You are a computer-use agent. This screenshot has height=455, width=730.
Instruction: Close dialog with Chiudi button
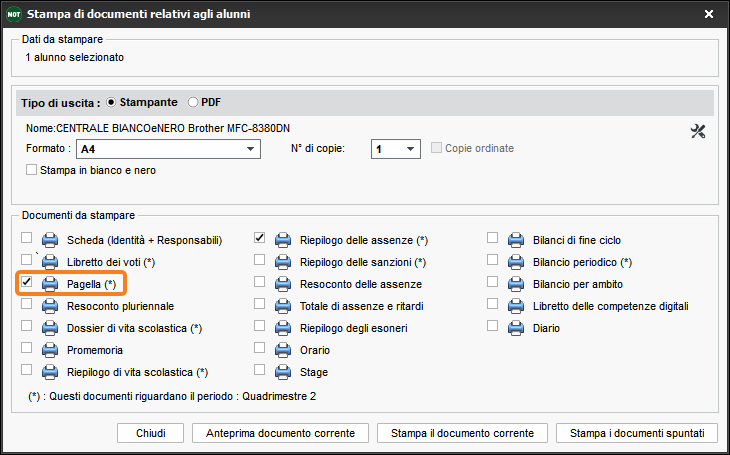[x=150, y=433]
